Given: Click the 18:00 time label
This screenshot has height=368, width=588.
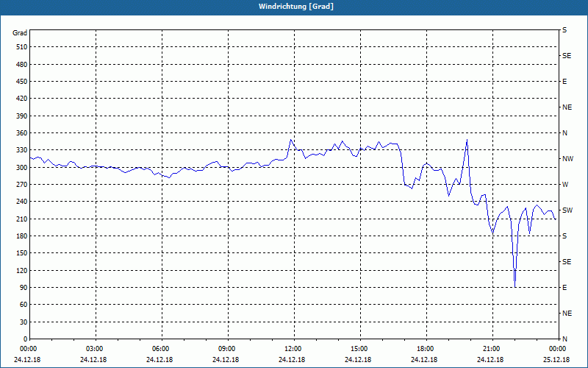Looking at the screenshot, I should (x=426, y=349).
